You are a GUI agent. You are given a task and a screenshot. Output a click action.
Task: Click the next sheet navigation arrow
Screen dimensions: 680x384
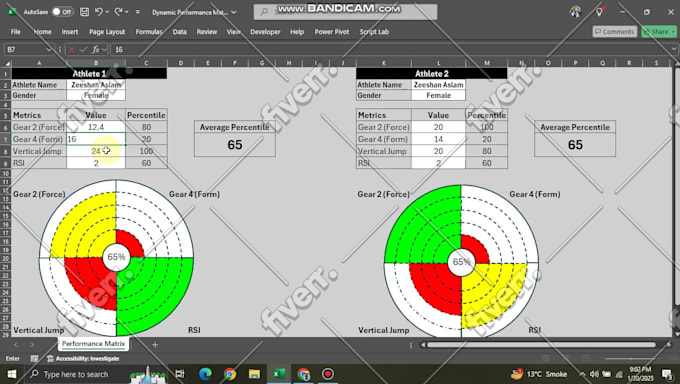(32, 345)
